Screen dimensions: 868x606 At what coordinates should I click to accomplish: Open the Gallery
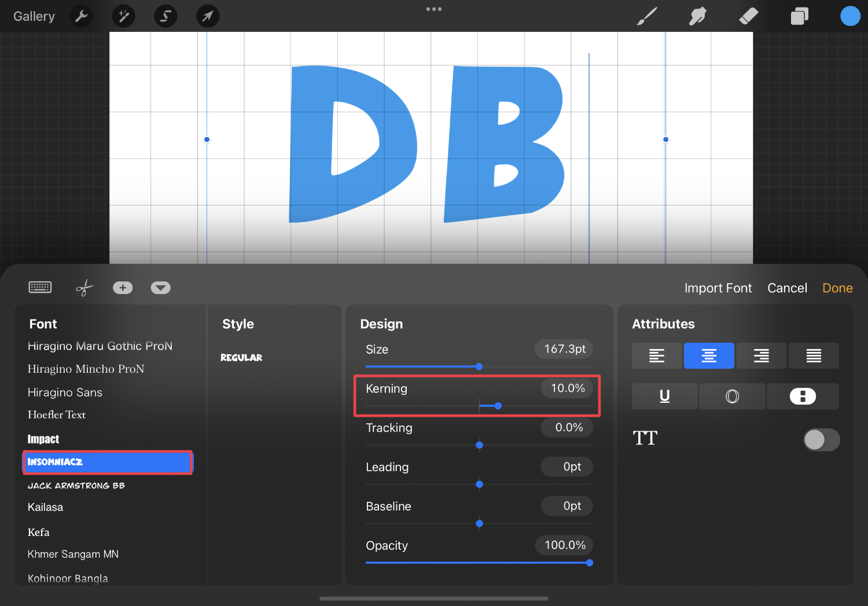click(x=34, y=16)
